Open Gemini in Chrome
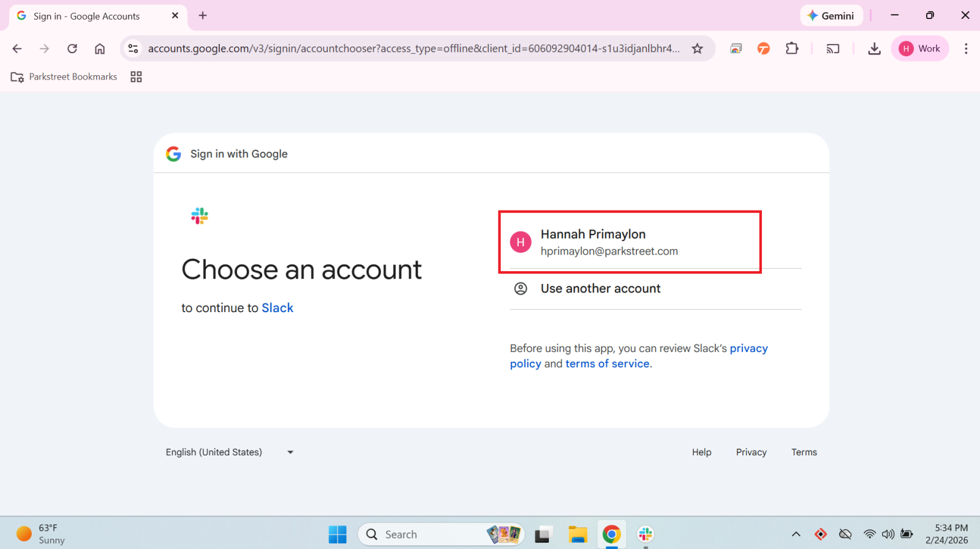The width and height of the screenshot is (980, 549). pyautogui.click(x=831, y=16)
